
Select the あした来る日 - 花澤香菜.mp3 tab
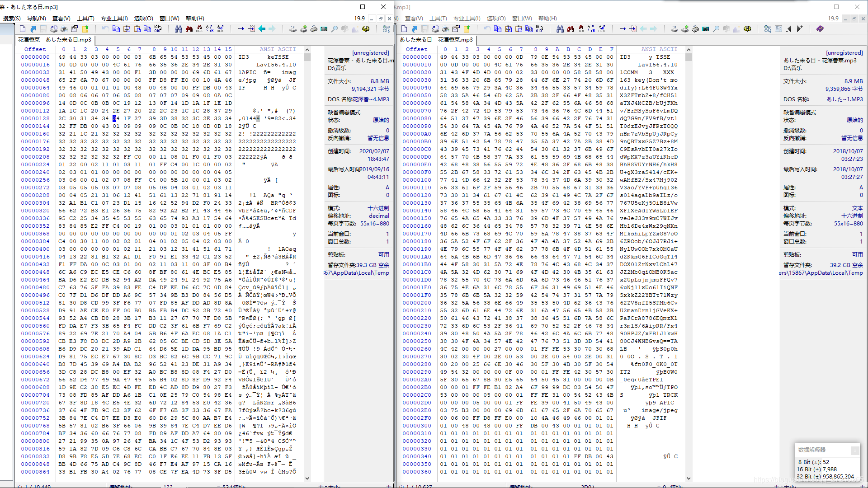pos(436,40)
